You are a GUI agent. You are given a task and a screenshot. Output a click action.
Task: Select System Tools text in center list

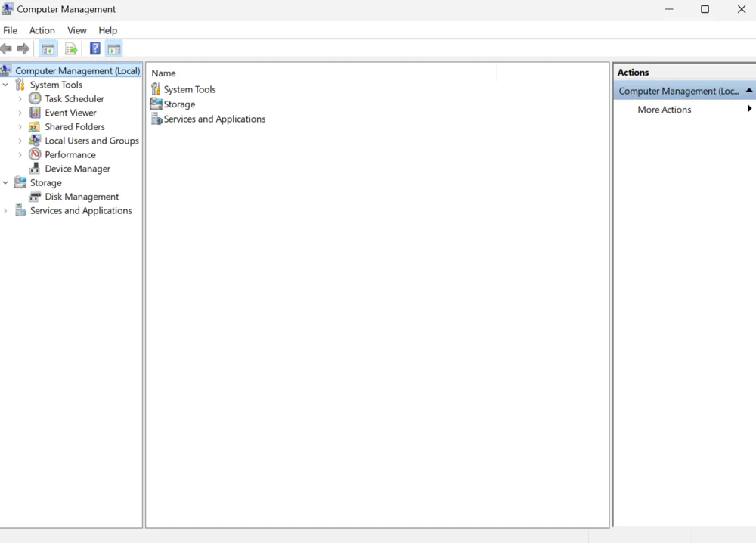tap(190, 89)
